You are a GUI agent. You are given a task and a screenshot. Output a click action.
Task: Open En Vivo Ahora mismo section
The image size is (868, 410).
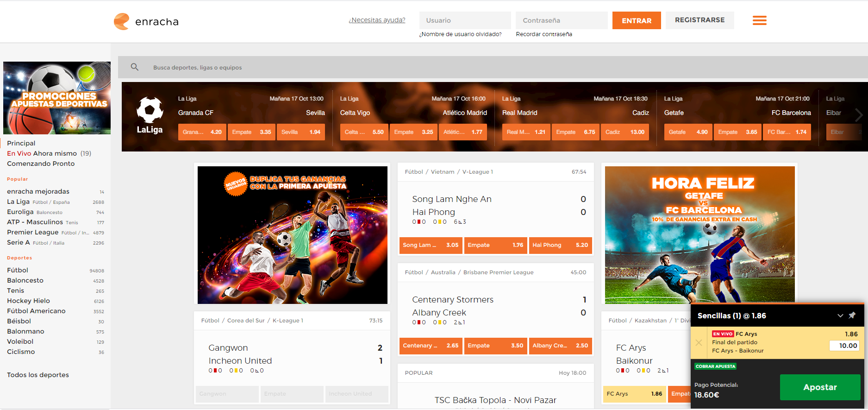click(x=49, y=153)
